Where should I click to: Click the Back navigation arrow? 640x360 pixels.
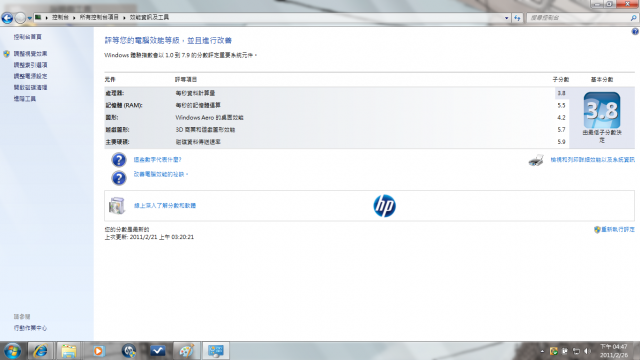pos(7,18)
